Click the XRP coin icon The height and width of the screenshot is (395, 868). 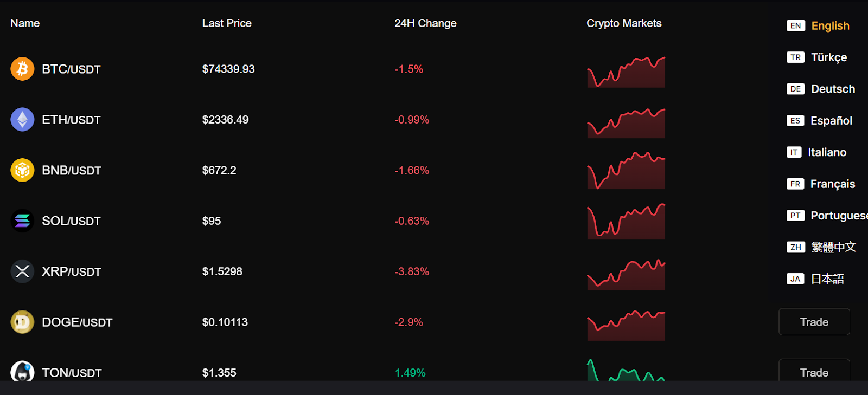[22, 271]
